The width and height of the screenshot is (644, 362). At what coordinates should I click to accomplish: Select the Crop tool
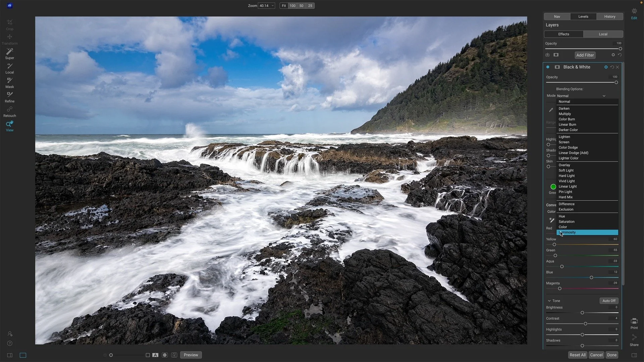(9, 24)
